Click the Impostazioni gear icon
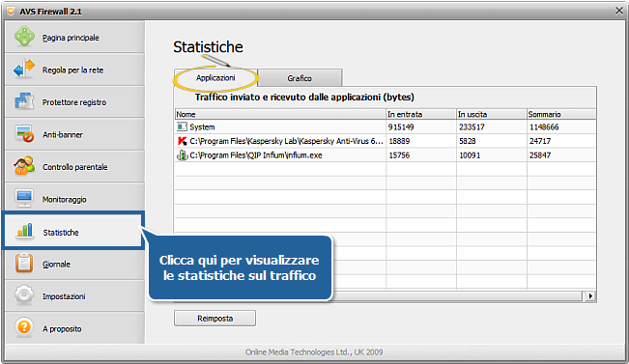This screenshot has width=629, height=364. point(24,295)
